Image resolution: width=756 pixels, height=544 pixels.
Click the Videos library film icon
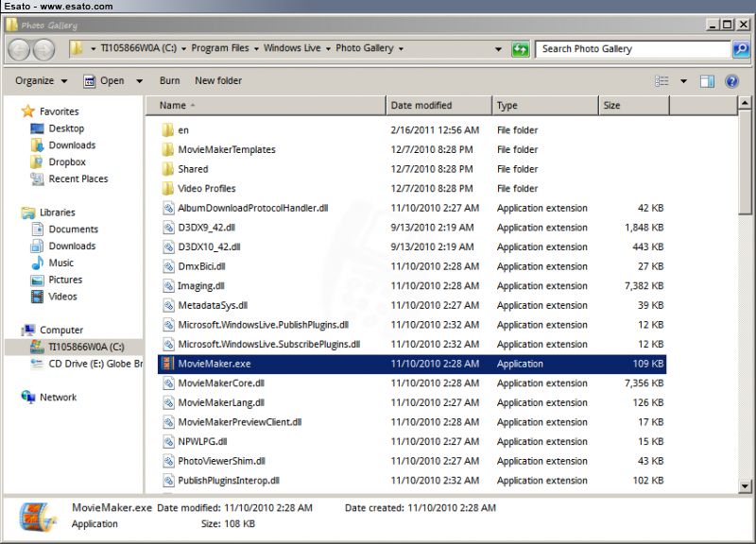point(37,297)
